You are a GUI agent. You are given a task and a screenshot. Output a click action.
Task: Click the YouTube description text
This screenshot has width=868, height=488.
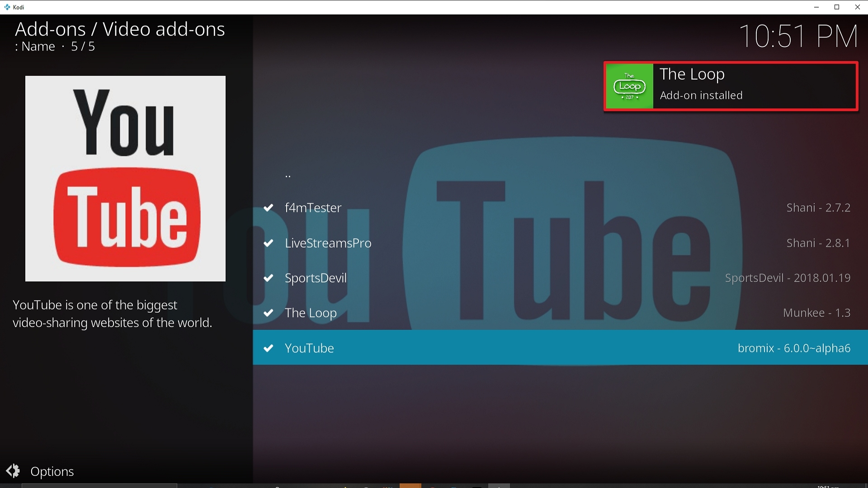point(113,314)
